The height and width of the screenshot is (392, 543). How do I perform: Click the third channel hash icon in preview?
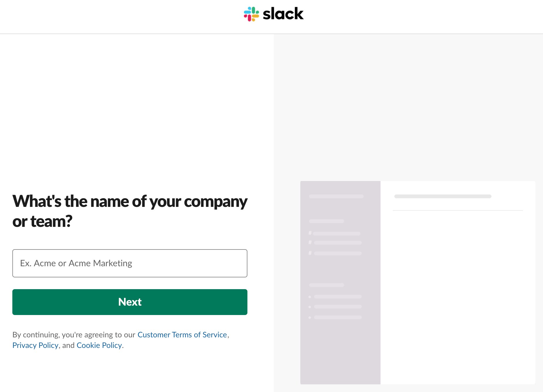pyautogui.click(x=310, y=253)
